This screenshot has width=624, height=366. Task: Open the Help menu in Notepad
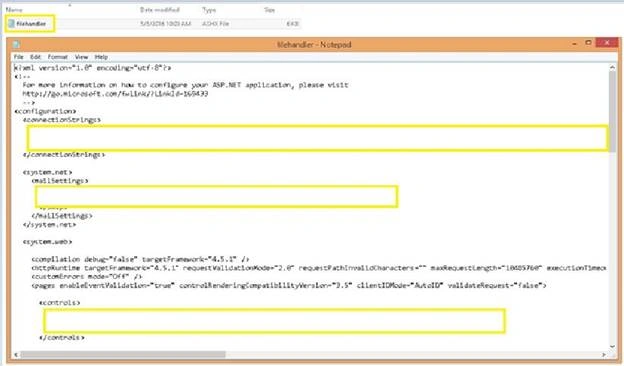coord(101,57)
